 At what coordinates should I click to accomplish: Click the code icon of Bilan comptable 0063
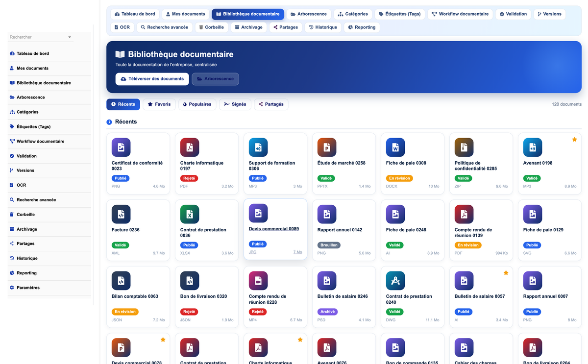[121, 281]
